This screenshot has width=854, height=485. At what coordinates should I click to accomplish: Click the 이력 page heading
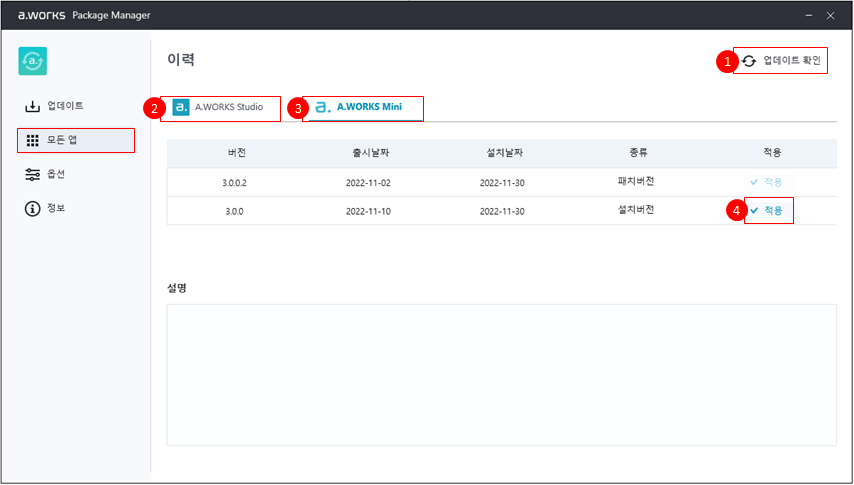tap(181, 59)
